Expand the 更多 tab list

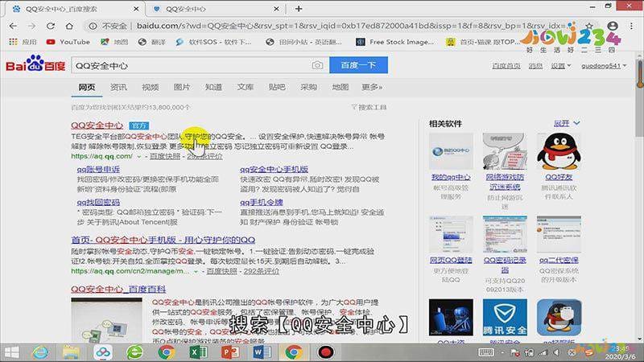(x=372, y=87)
